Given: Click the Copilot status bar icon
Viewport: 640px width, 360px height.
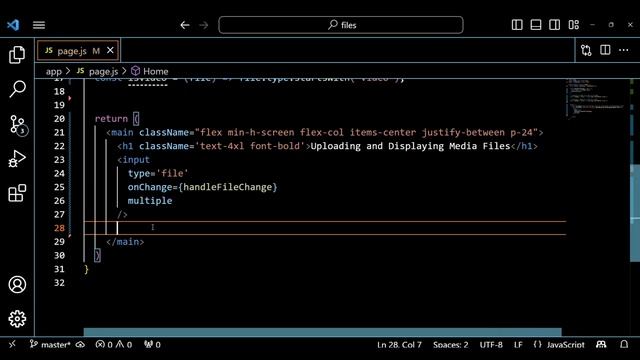Looking at the screenshot, I should click(x=601, y=344).
